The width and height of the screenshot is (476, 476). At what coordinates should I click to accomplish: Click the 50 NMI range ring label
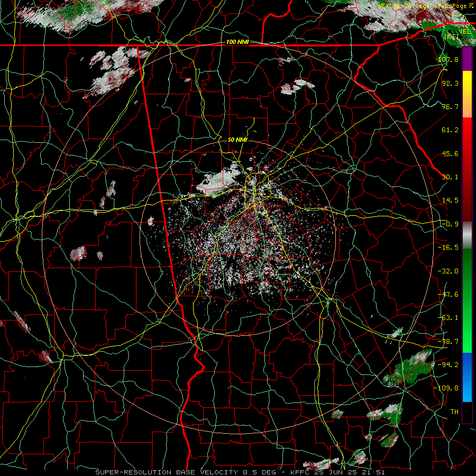(237, 140)
